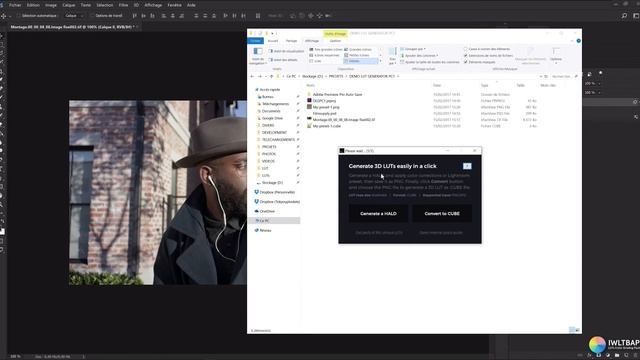Toggle Sélection automatique checkbox in options bar
Viewport: 640px width, 360px height.
click(18, 16)
